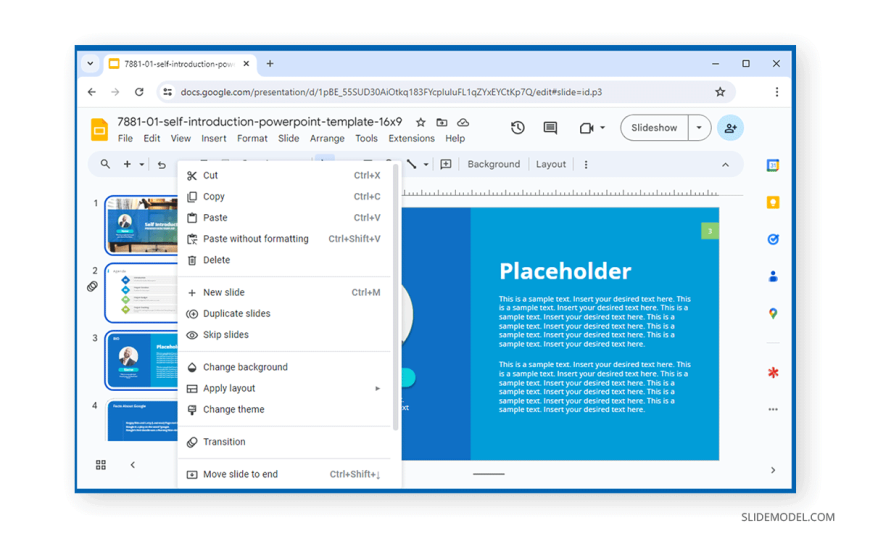Click the browser back arrow
Screen dimensions: 870x539
coord(92,92)
